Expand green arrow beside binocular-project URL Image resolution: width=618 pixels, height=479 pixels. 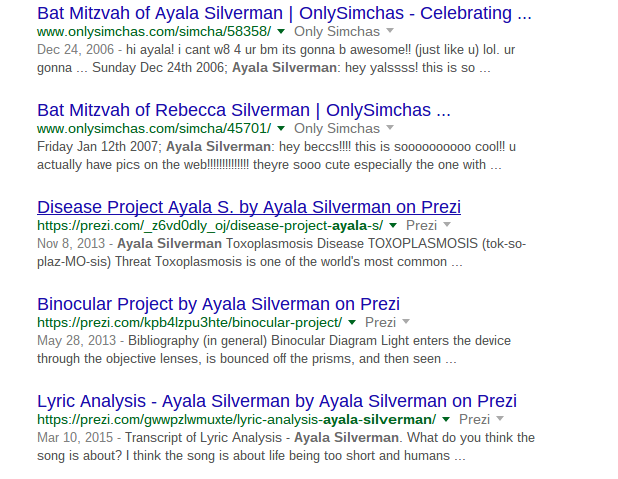(x=352, y=322)
